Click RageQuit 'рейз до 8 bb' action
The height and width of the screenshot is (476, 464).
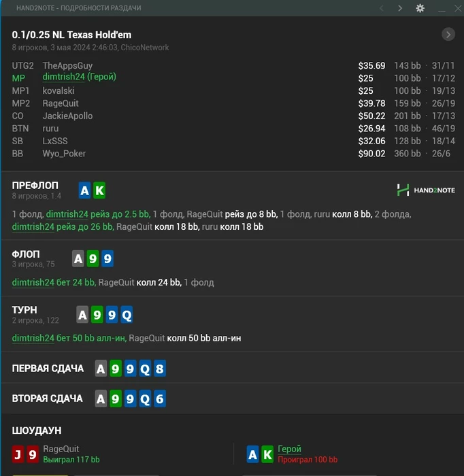(x=251, y=214)
